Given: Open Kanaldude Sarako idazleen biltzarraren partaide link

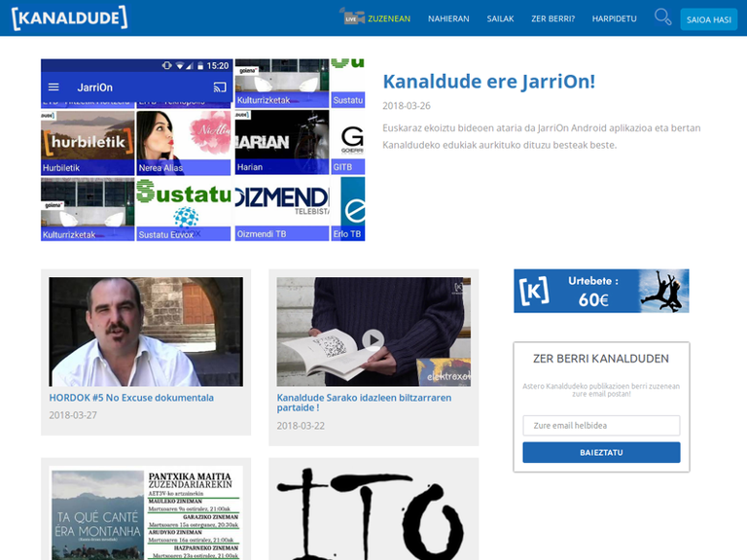Looking at the screenshot, I should point(364,402).
